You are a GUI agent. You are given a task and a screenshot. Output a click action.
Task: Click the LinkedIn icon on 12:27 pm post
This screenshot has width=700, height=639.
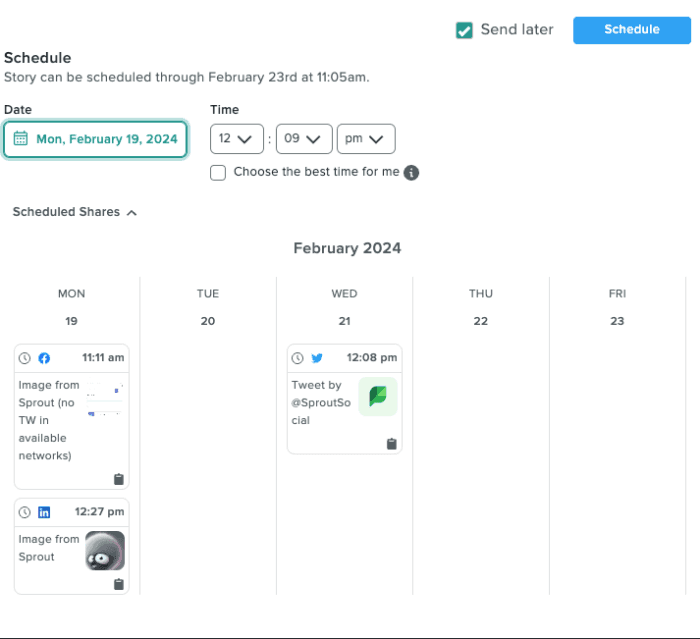point(44,512)
